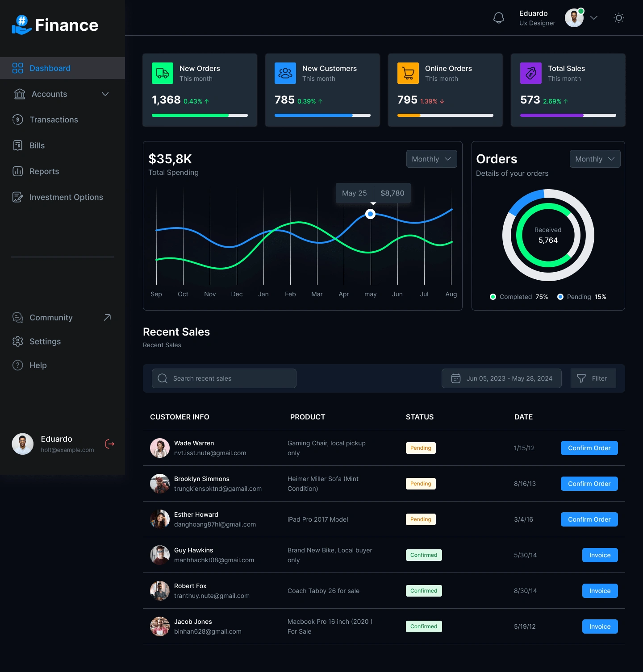Open Invoice for Robert Fox

(600, 591)
